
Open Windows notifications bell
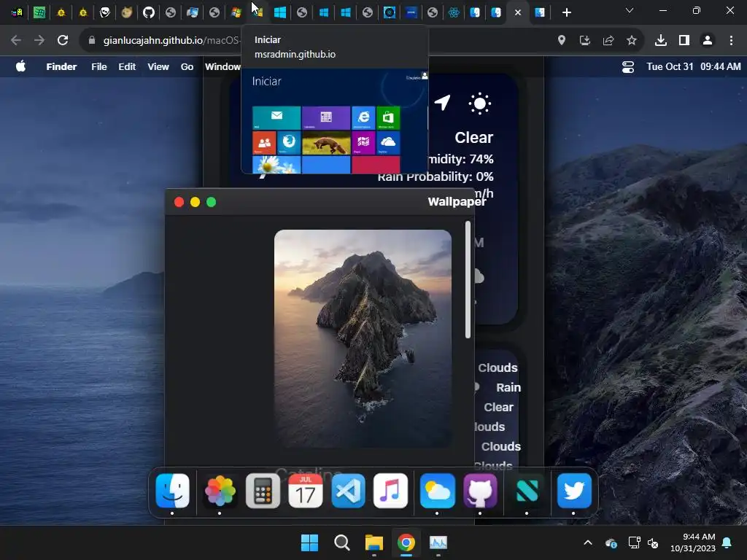click(727, 542)
